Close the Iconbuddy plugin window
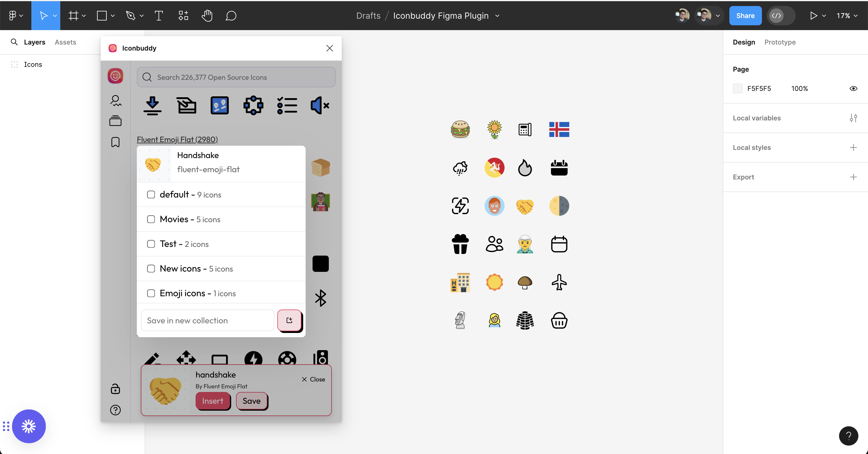This screenshot has width=868, height=454. click(329, 48)
